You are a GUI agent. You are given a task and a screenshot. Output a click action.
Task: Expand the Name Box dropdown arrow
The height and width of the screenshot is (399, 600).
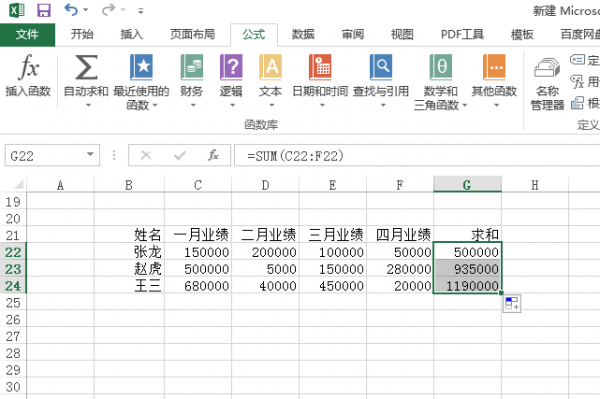pos(90,155)
